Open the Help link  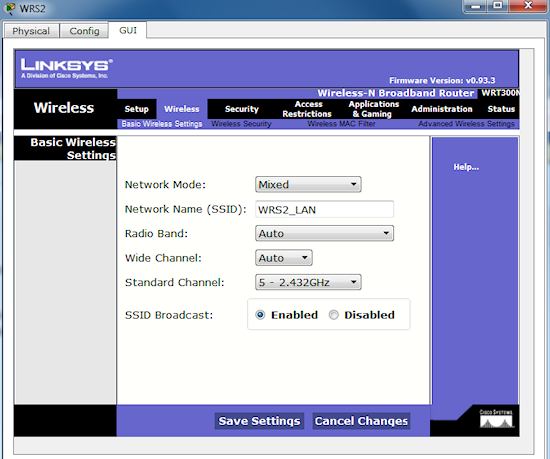pos(466,167)
